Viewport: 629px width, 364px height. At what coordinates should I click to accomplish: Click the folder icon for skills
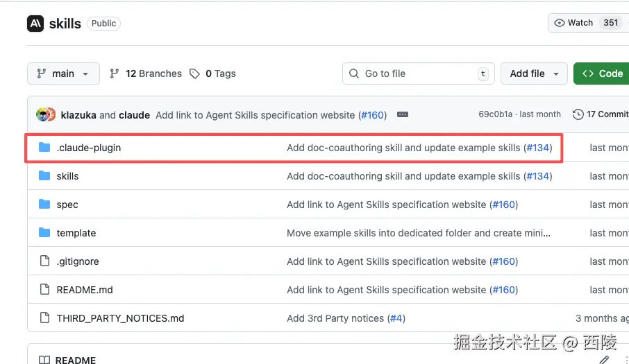click(x=44, y=176)
